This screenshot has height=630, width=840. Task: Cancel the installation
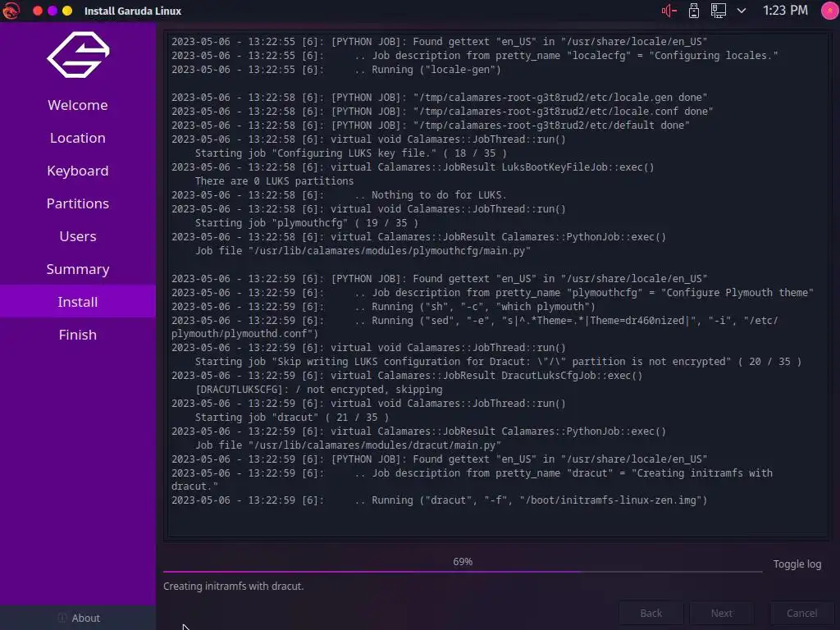pos(801,613)
